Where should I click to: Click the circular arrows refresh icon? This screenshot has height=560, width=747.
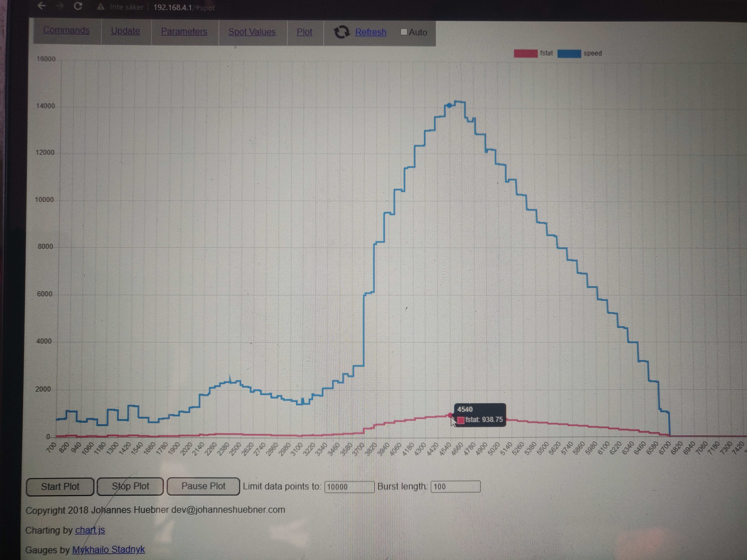341,32
